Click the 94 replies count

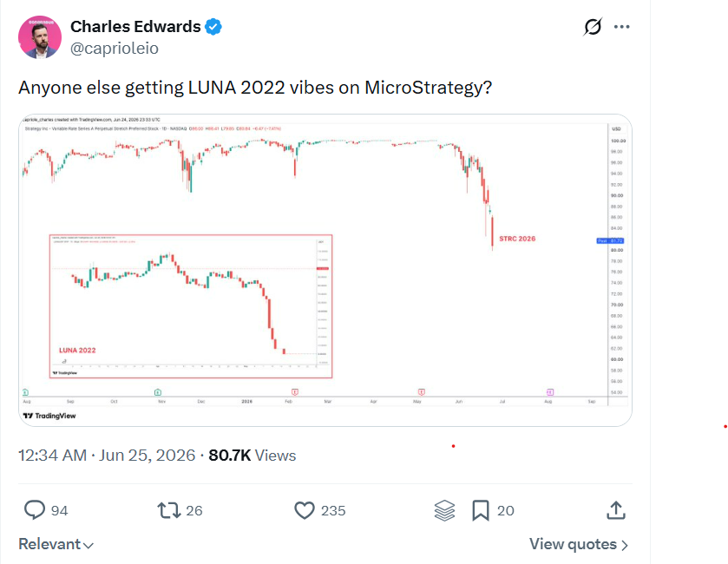pyautogui.click(x=59, y=510)
